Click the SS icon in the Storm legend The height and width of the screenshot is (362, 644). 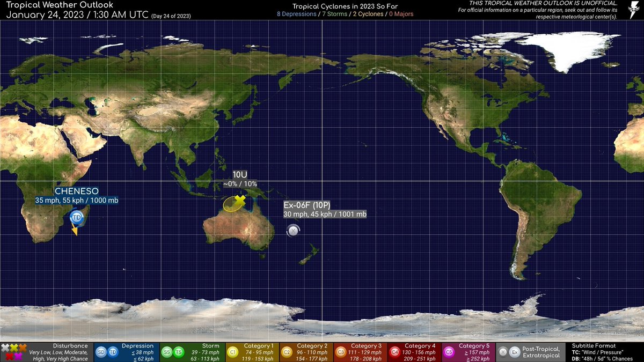166,352
